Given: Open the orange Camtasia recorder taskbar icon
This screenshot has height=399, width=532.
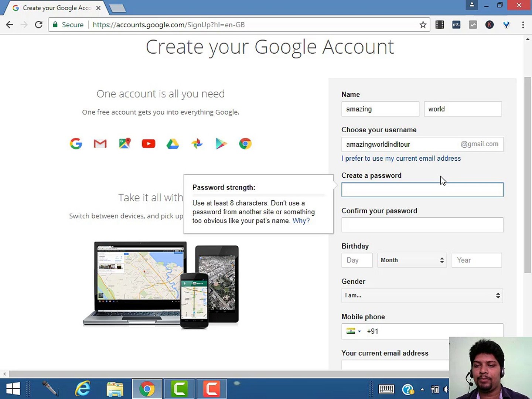Looking at the screenshot, I should pyautogui.click(x=211, y=389).
